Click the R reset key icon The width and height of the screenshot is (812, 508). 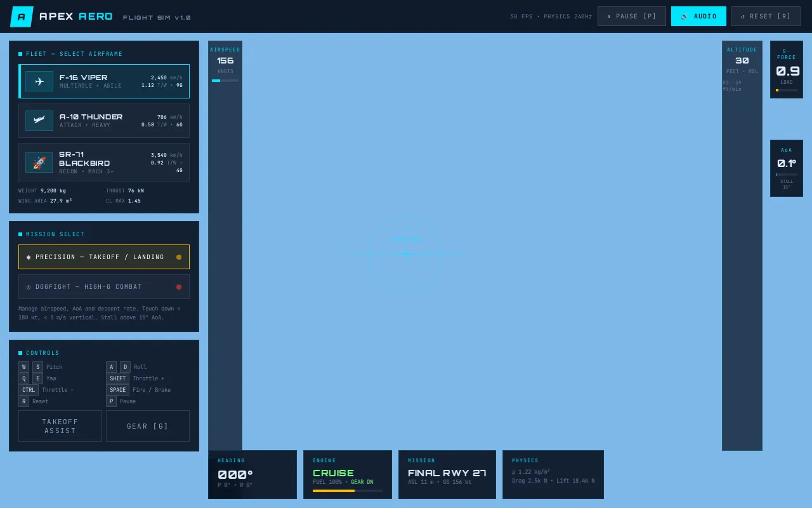pos(23,401)
